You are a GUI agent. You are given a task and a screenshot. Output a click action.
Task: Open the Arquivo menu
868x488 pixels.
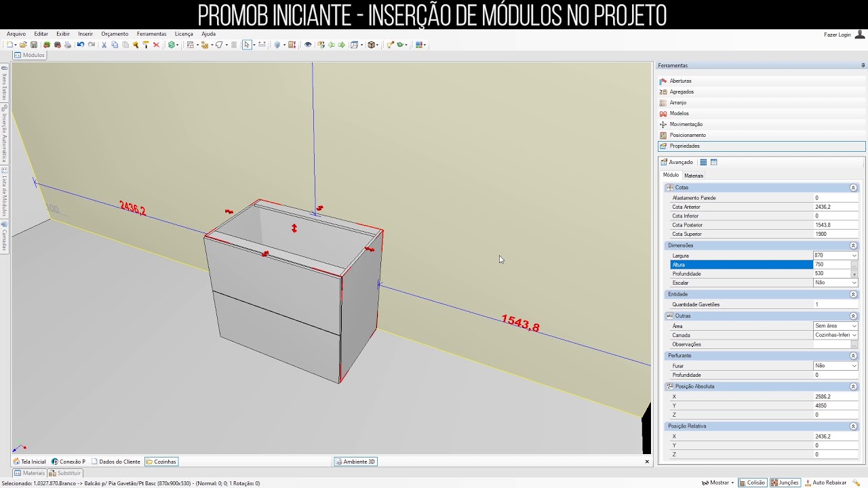(x=16, y=34)
